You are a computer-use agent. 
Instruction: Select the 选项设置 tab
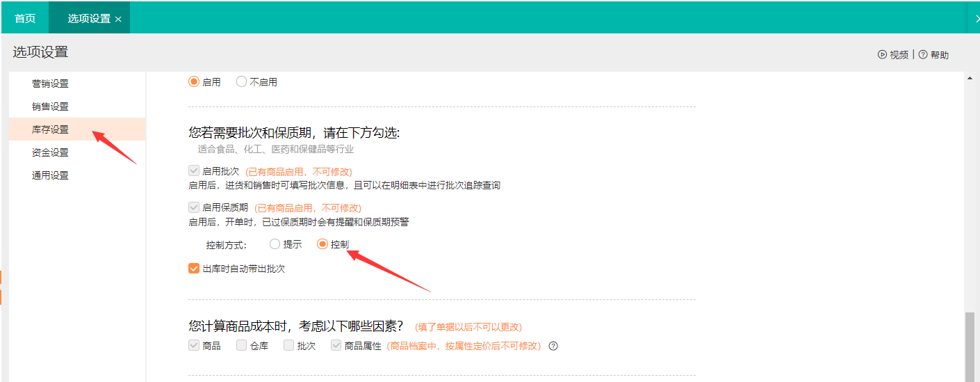click(x=89, y=18)
